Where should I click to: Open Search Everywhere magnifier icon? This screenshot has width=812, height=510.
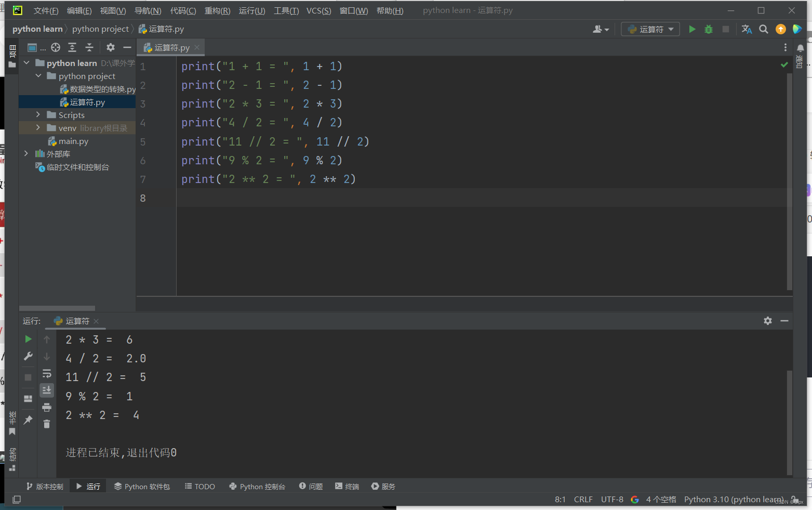pyautogui.click(x=764, y=29)
